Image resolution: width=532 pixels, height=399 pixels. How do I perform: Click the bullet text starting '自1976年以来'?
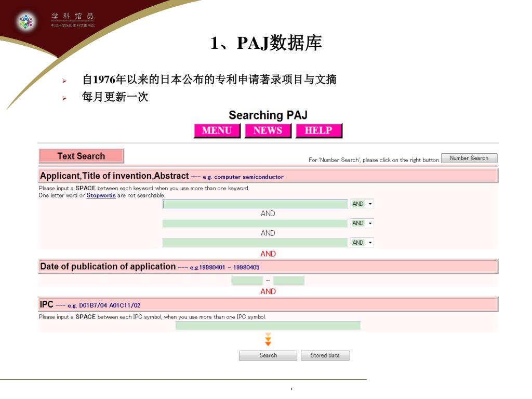click(209, 79)
